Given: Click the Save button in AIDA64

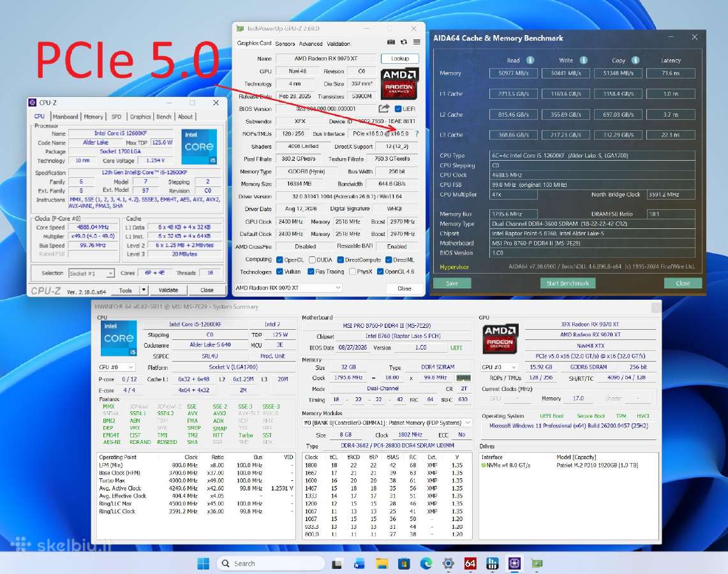Looking at the screenshot, I should (x=452, y=283).
